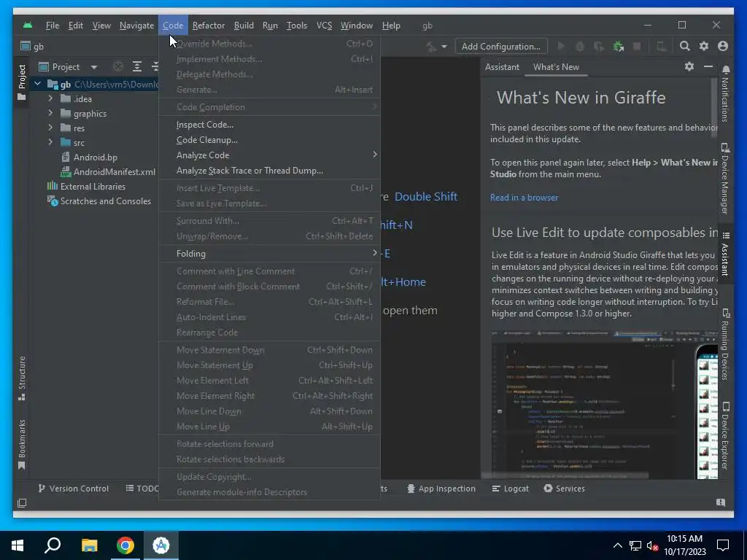
Task: Click status bar notification icon
Action: point(721,502)
